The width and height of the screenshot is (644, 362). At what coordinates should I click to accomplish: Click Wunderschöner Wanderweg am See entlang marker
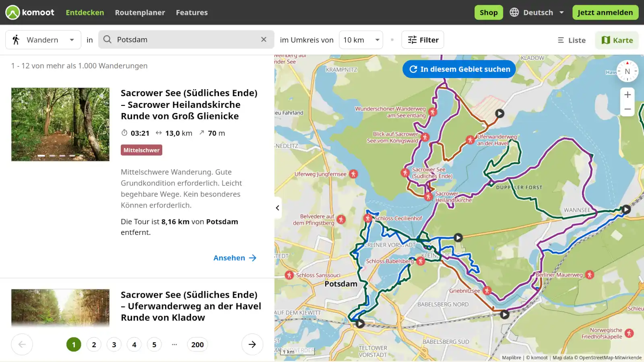[x=433, y=112]
